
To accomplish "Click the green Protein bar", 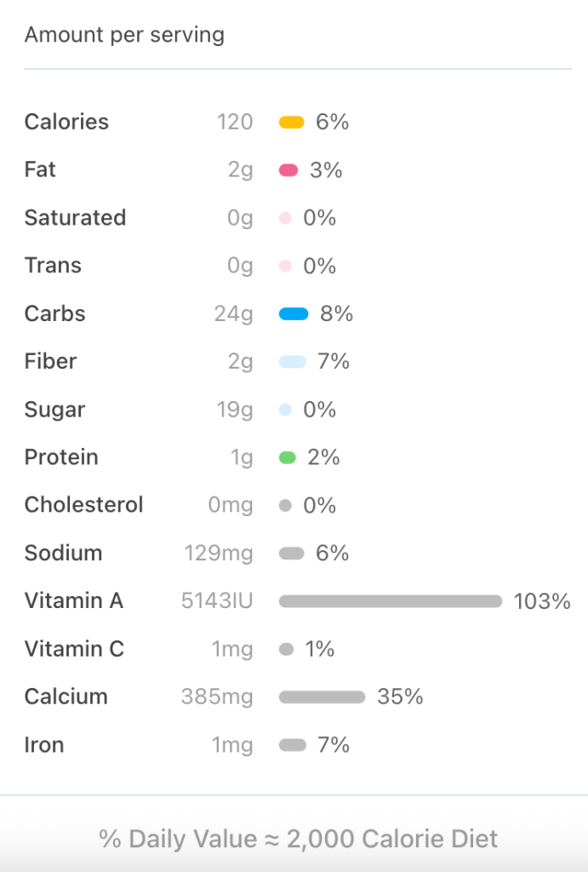I will coord(288,458).
